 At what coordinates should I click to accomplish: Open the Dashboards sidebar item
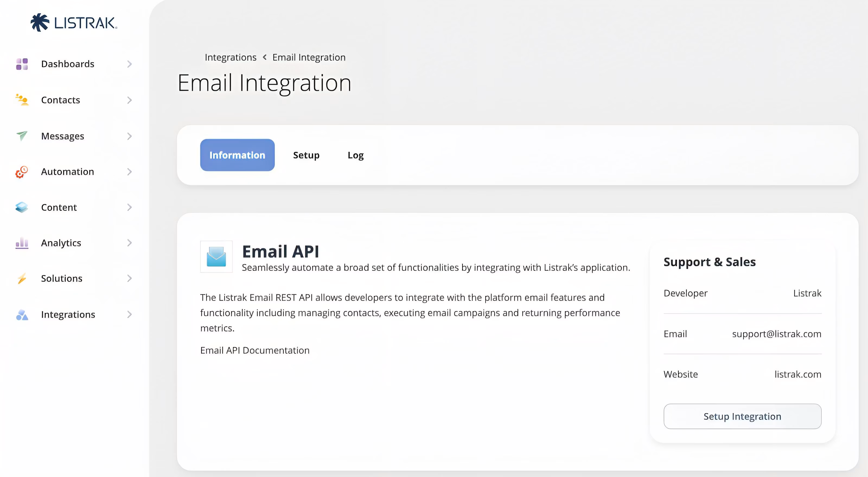coord(74,64)
